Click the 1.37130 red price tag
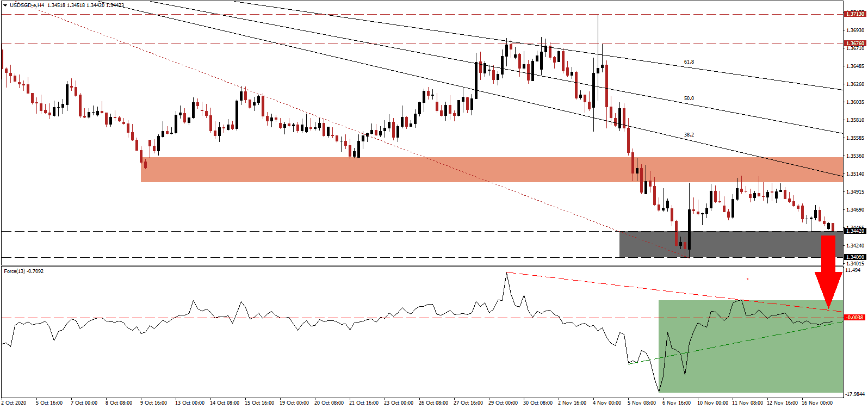Viewport: 868px width, 409px height. point(854,14)
